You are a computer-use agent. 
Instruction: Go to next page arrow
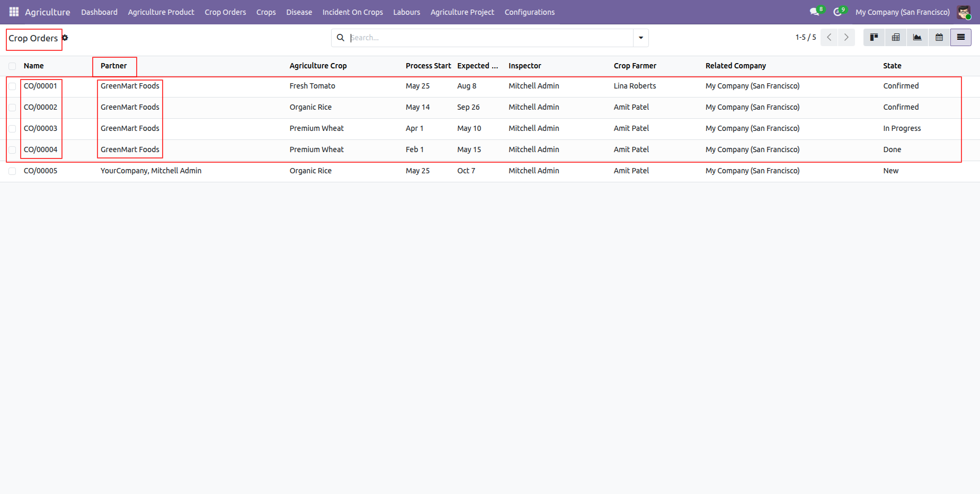(847, 37)
